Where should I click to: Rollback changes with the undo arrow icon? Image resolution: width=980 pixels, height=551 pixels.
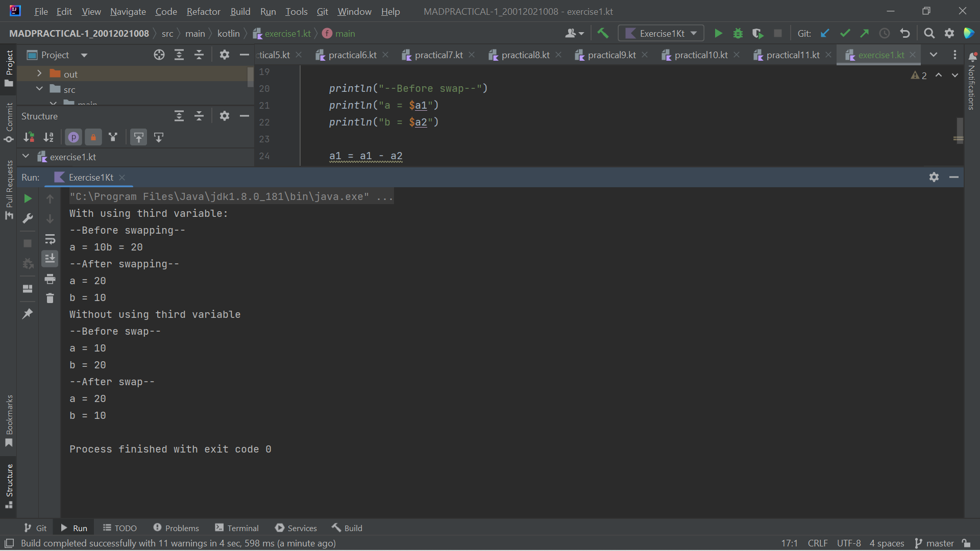tap(905, 34)
